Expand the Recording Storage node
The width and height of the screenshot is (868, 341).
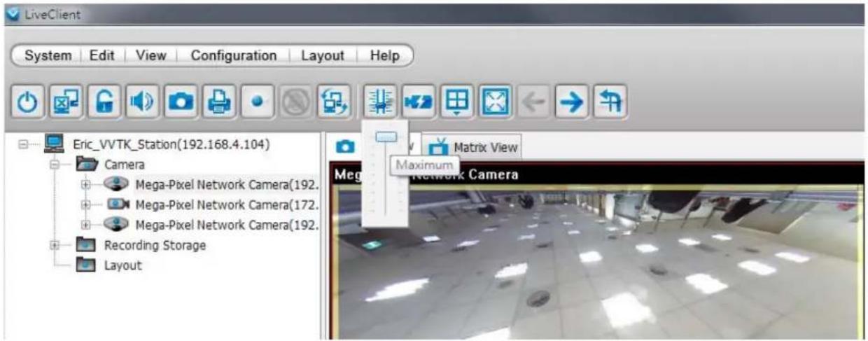coord(54,245)
